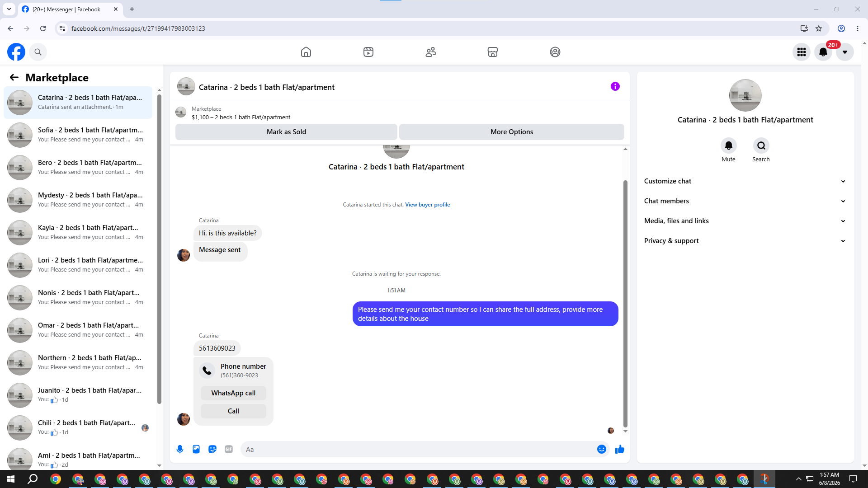The height and width of the screenshot is (488, 868).
Task: Show hidden system tray icons
Action: [798, 479]
